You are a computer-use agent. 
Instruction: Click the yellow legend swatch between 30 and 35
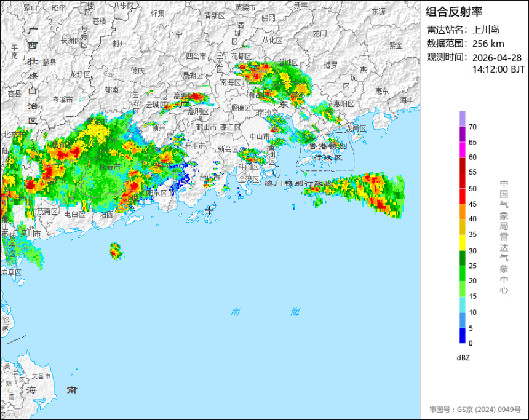tap(462, 242)
